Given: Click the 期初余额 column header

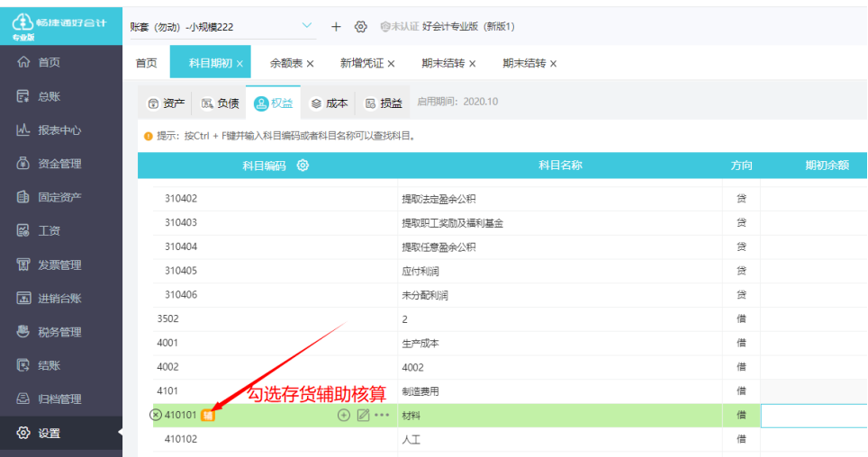Looking at the screenshot, I should (827, 165).
